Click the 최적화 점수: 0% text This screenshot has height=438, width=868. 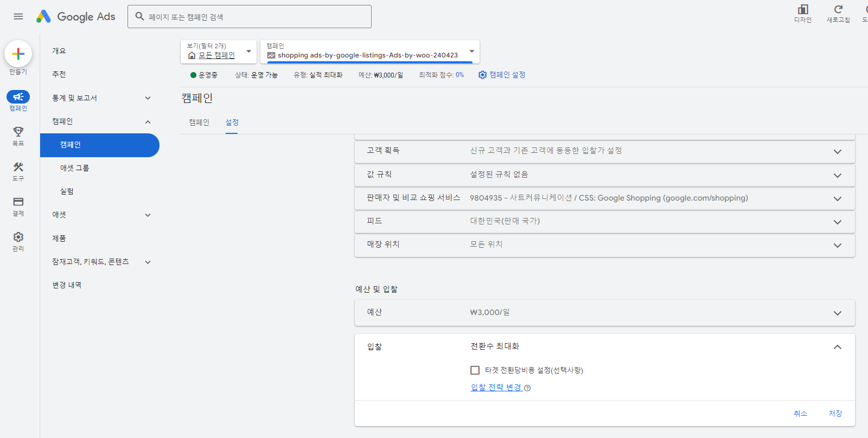441,75
